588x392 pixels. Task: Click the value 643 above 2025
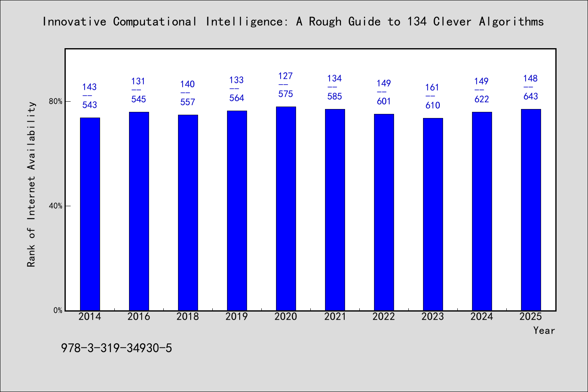click(x=531, y=96)
